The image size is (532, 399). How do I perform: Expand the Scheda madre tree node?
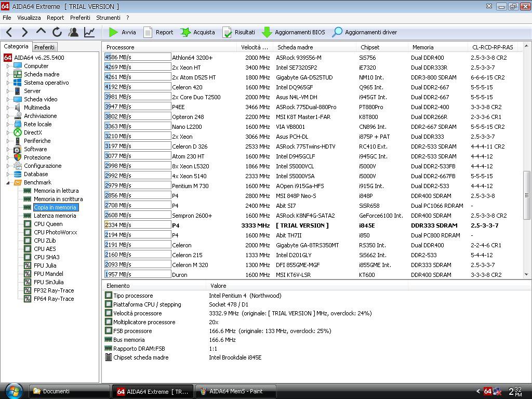coord(8,74)
